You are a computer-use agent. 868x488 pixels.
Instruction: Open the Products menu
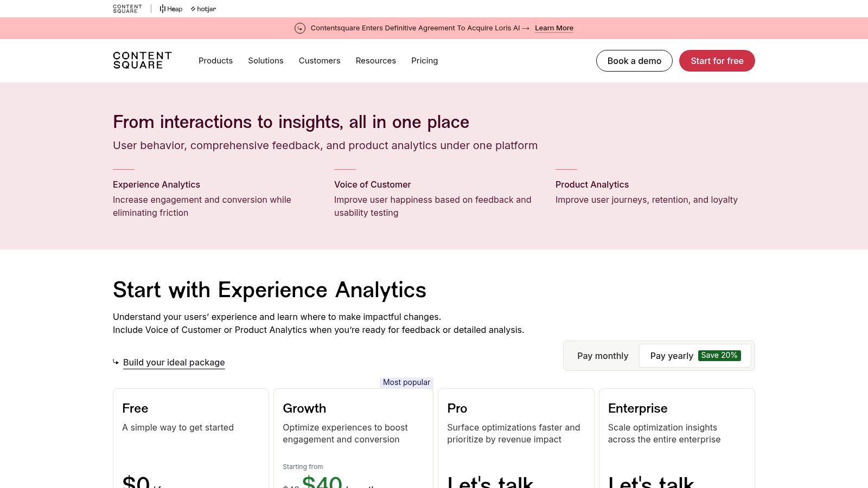coord(215,61)
